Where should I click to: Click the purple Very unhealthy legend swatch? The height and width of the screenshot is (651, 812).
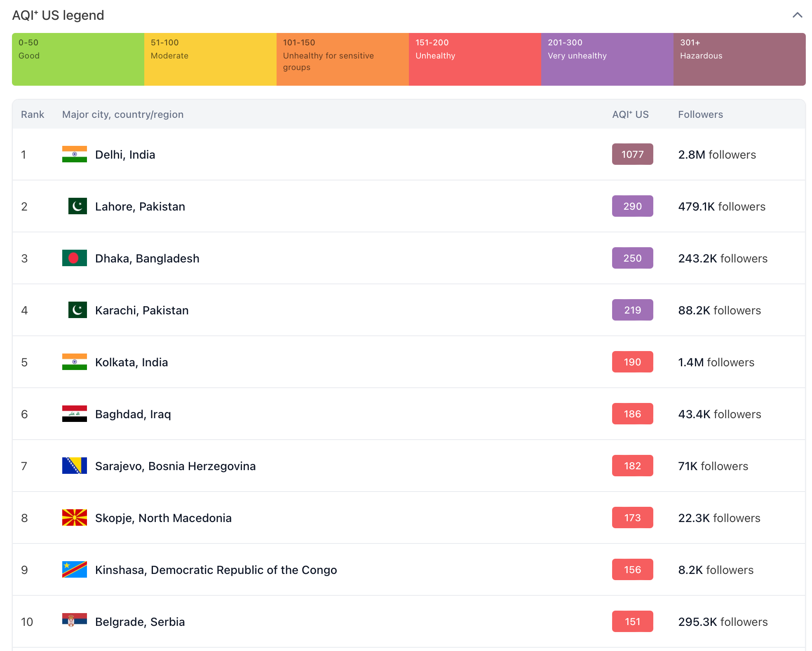click(x=607, y=59)
